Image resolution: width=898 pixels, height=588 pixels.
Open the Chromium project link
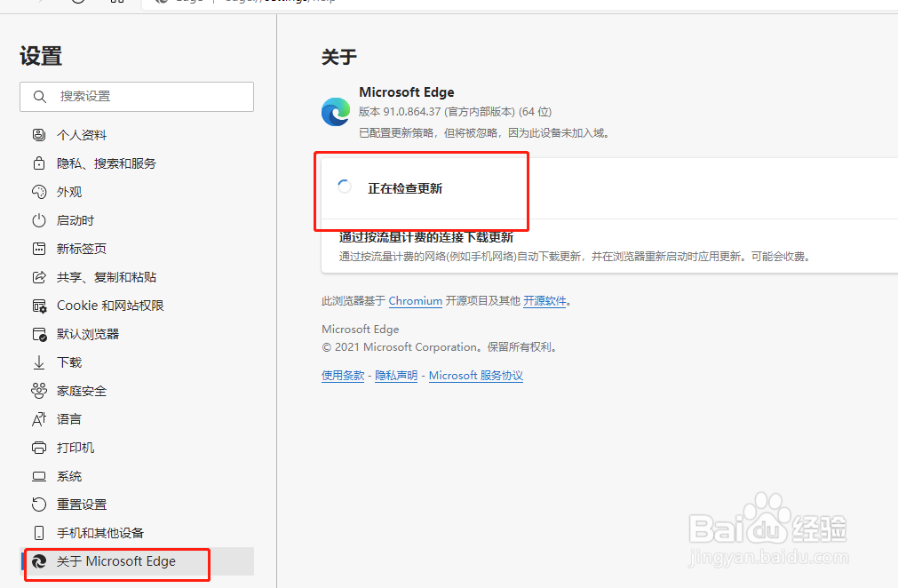[415, 300]
